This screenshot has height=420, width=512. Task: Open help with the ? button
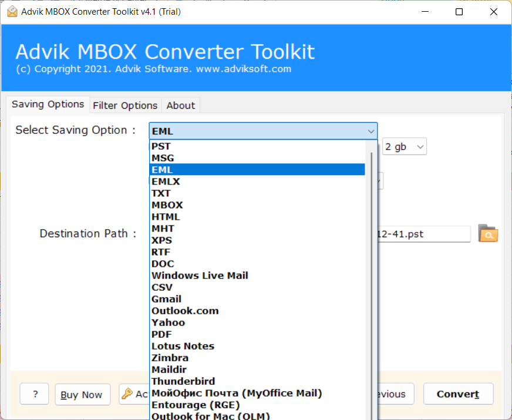pos(34,394)
